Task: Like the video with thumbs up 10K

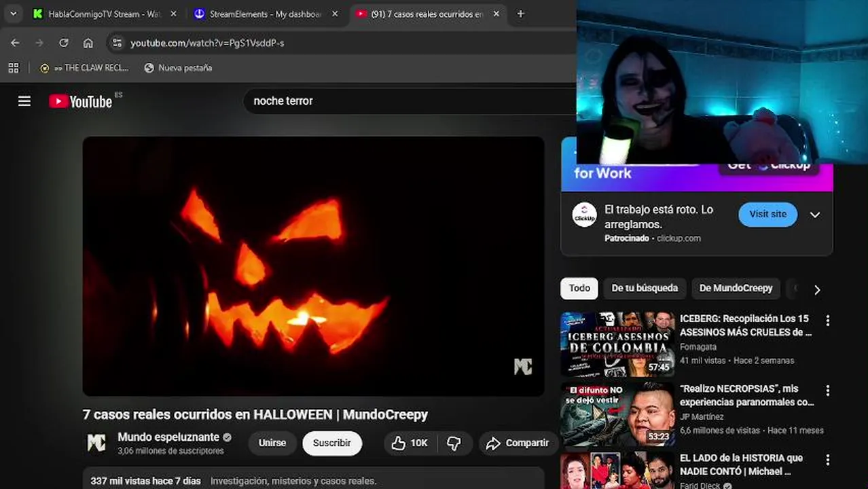Action: coord(410,443)
